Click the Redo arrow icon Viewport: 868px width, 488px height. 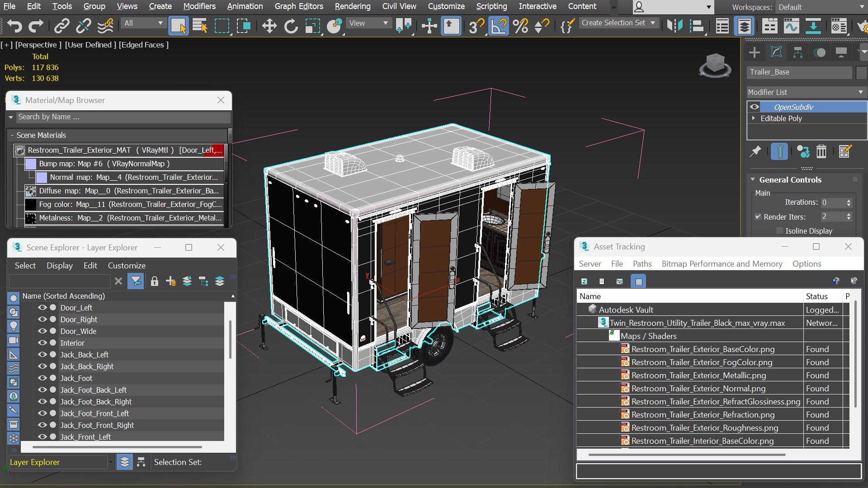point(36,26)
